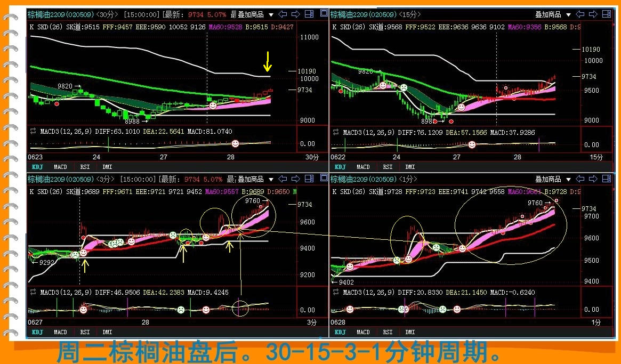Click MA60:9356 value in 15分 panel
621x364 pixels.
525,27
